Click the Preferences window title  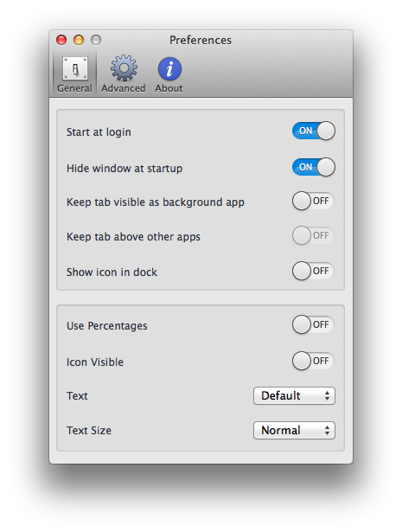201,40
